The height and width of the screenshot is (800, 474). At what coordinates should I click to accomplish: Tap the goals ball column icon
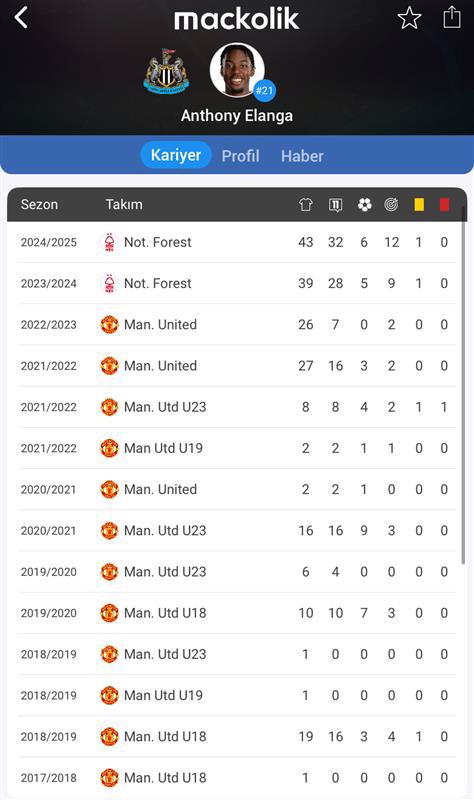click(x=364, y=205)
